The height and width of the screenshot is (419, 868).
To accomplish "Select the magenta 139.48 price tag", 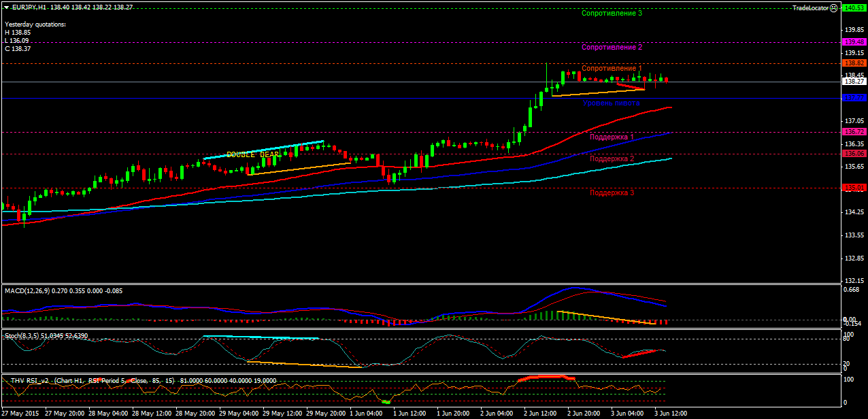I will [x=853, y=41].
